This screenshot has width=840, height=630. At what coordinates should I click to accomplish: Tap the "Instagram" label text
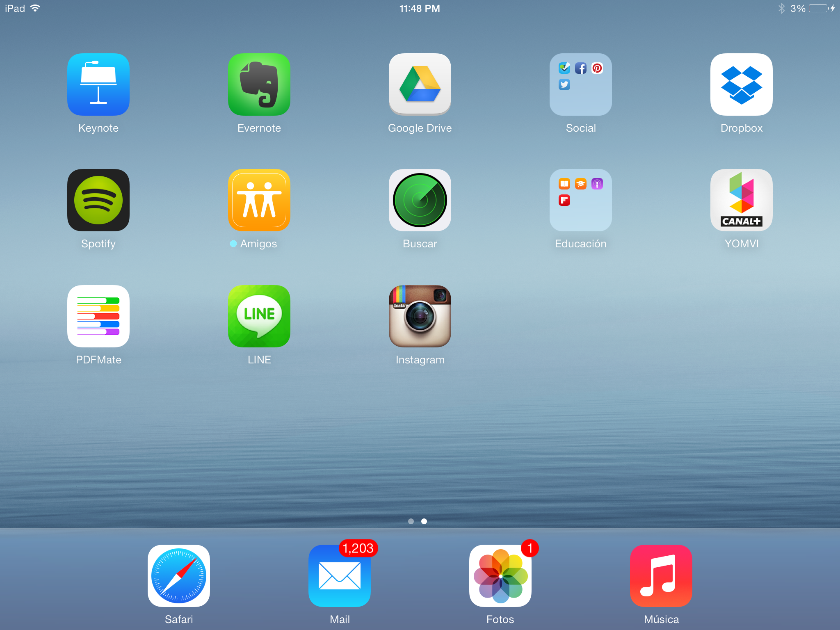[x=420, y=360]
